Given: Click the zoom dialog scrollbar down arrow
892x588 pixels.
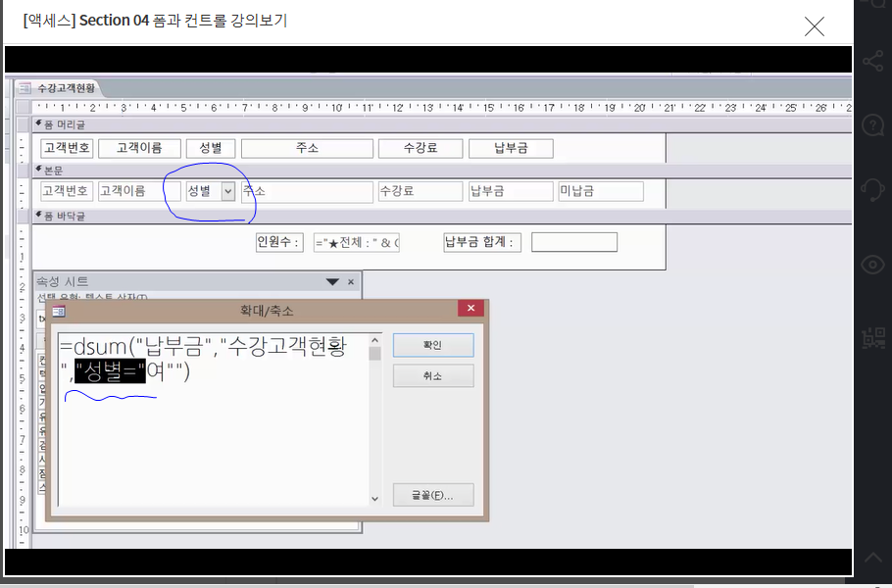Looking at the screenshot, I should [x=373, y=499].
